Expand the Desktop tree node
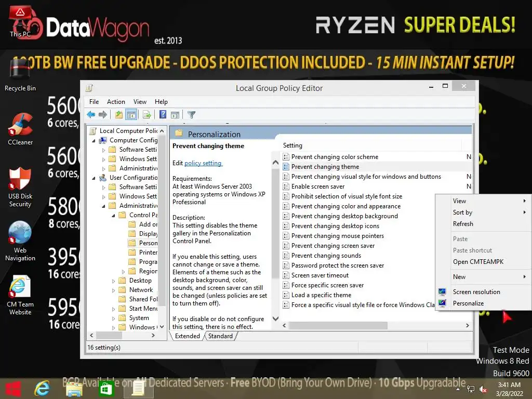 (114, 281)
